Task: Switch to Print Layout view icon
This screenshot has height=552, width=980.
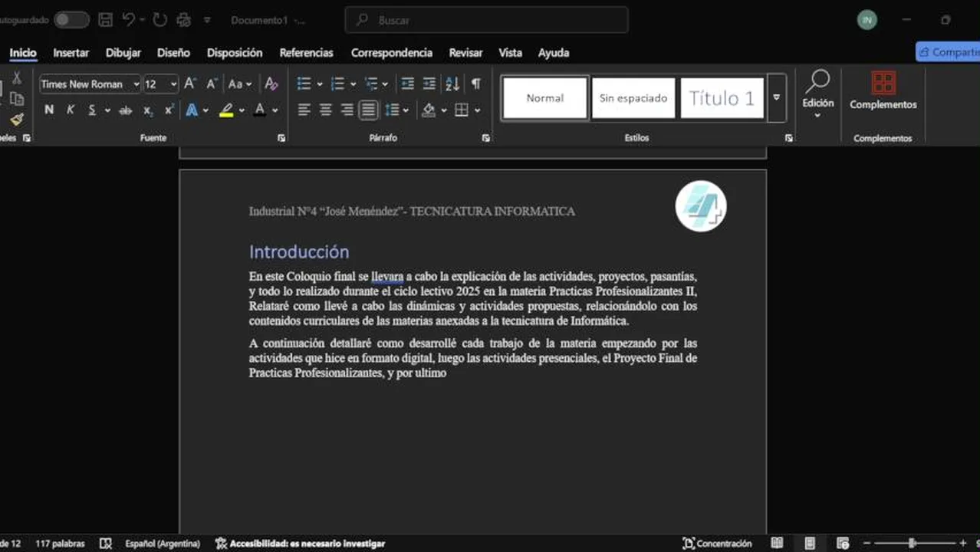Action: [x=810, y=543]
